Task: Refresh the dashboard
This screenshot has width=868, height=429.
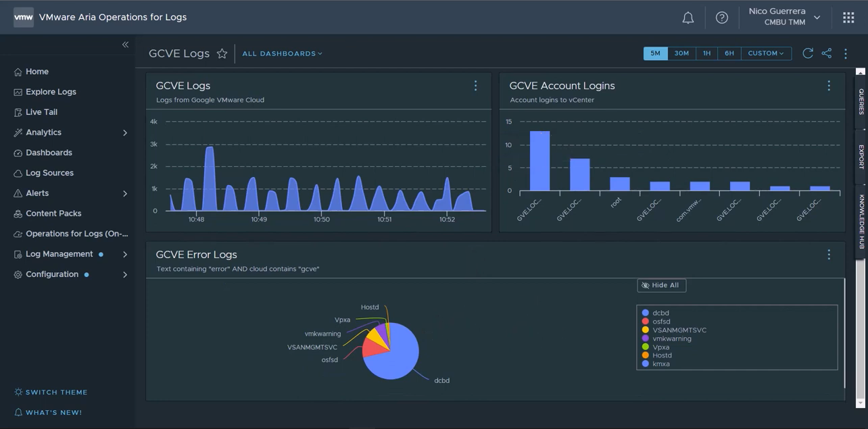Action: 807,53
